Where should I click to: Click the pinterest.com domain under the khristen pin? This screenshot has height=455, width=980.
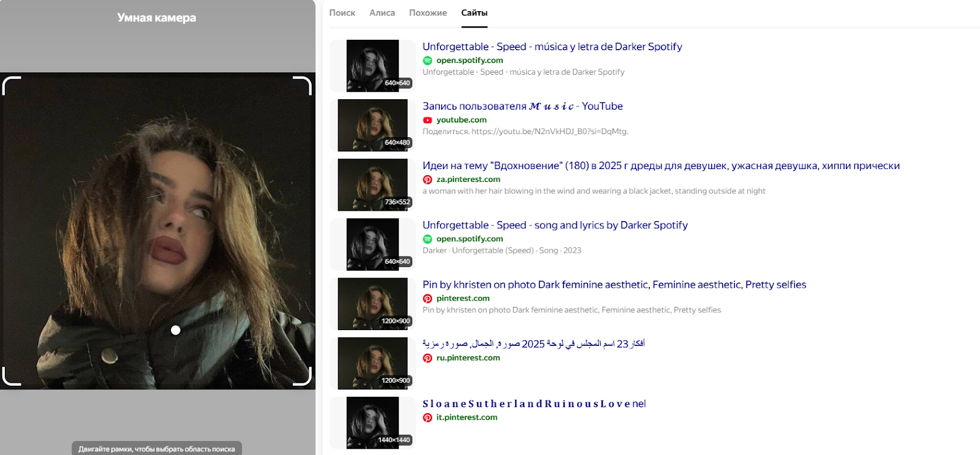pos(462,298)
